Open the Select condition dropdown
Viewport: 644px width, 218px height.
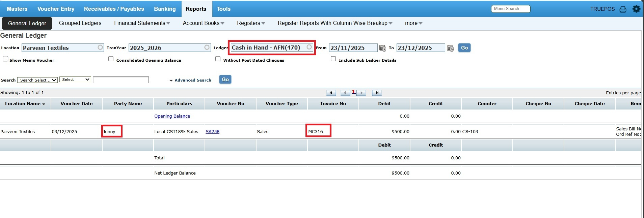coord(75,80)
